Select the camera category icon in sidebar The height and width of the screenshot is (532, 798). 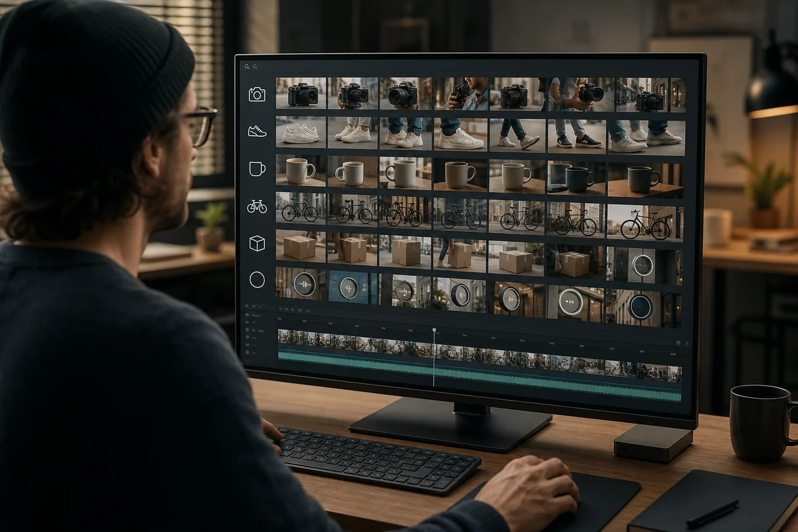(x=257, y=94)
